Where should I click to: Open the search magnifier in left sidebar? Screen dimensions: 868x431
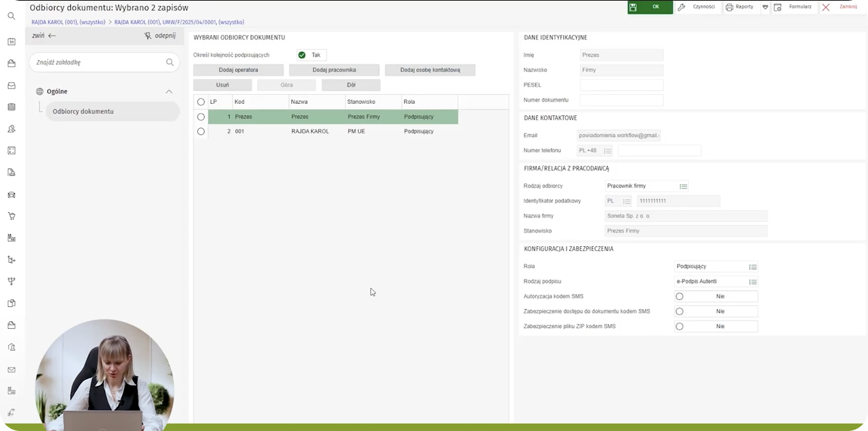click(11, 16)
